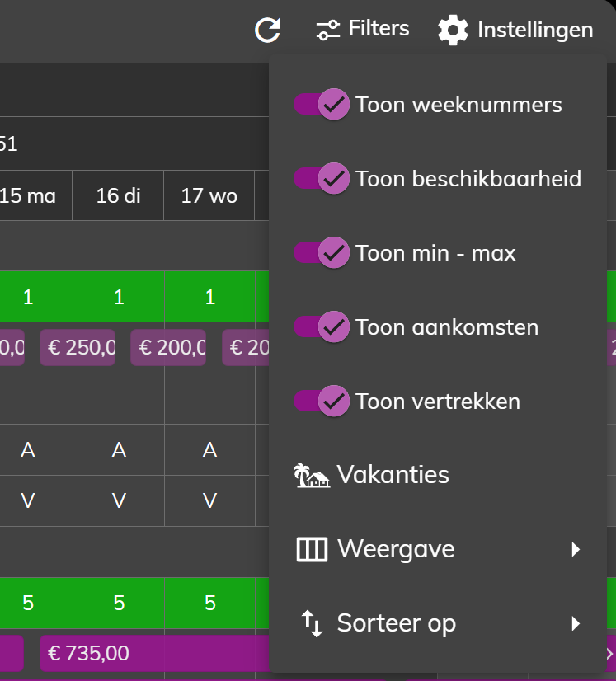Toggle Toon weeknummers switch
The width and height of the screenshot is (616, 681).
[x=322, y=104]
